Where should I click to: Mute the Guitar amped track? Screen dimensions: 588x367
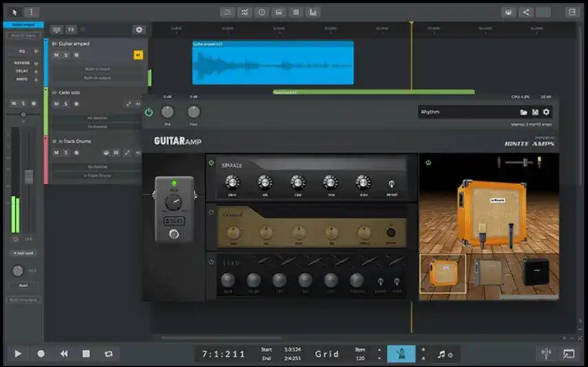[56, 55]
